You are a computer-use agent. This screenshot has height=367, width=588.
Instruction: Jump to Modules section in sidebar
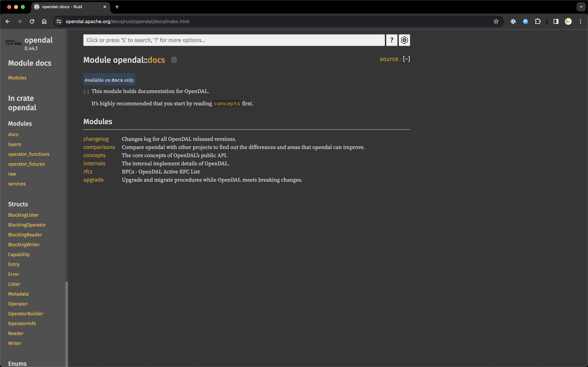[x=17, y=78]
